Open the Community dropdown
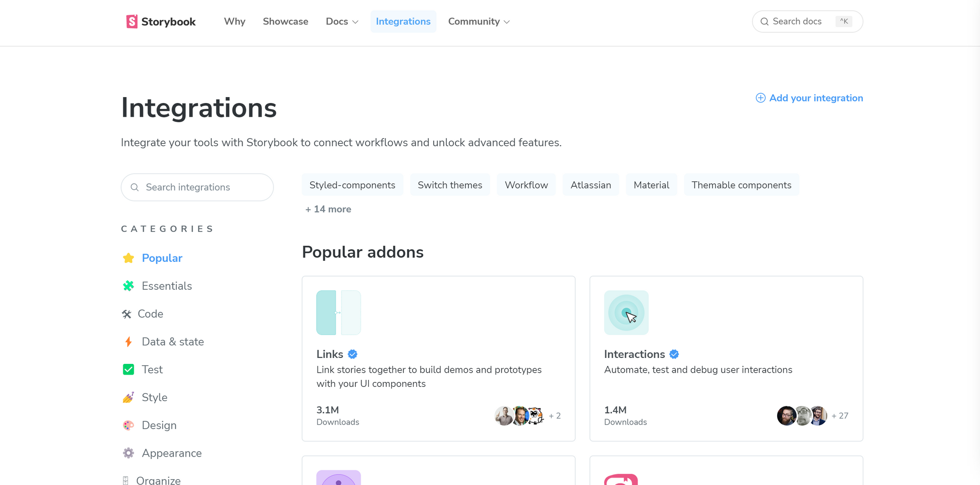This screenshot has width=980, height=485. 478,22
